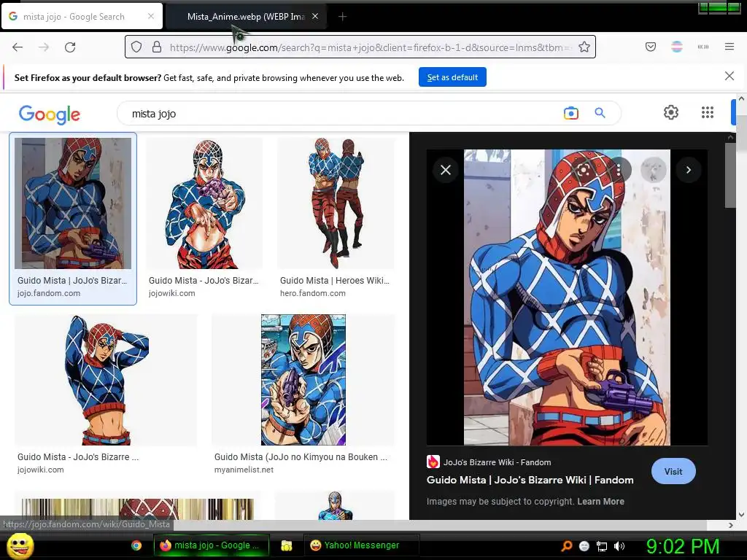Open Google quick settings gear
This screenshot has width=747, height=560.
tap(671, 112)
